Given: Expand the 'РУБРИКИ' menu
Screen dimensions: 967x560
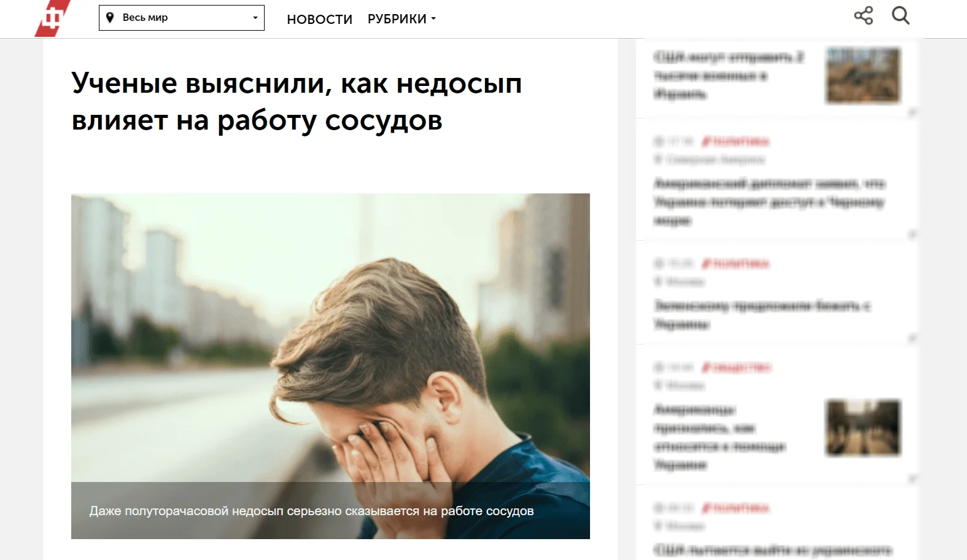Looking at the screenshot, I should coord(402,19).
